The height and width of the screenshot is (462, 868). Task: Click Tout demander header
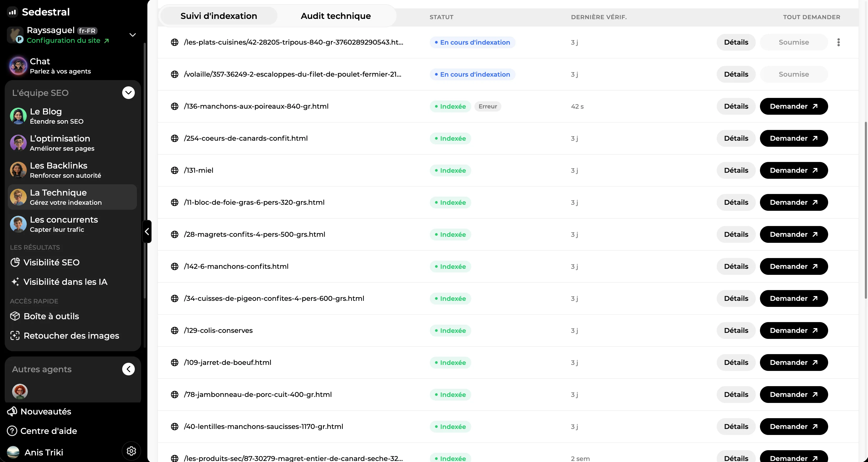[811, 17]
